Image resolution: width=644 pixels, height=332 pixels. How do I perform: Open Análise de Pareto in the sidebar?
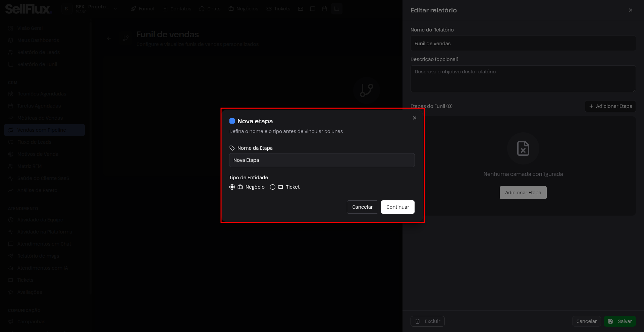pyautogui.click(x=44, y=190)
